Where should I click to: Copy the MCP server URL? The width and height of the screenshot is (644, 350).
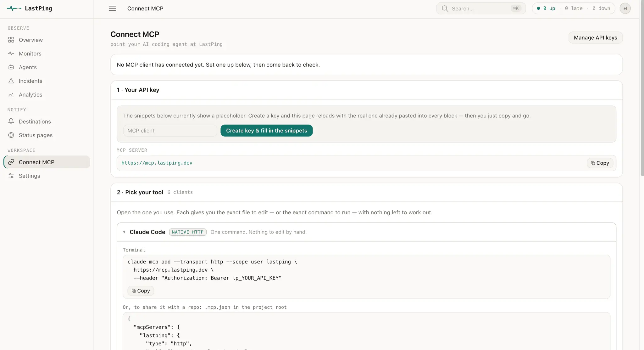(600, 163)
